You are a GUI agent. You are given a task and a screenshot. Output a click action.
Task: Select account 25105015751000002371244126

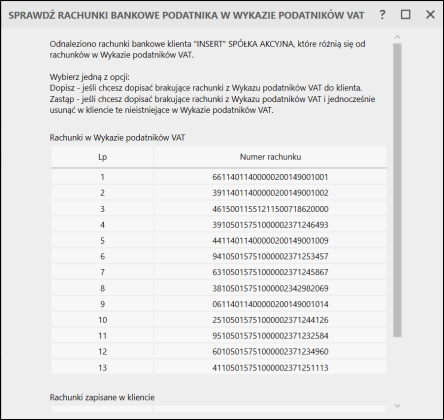click(270, 320)
